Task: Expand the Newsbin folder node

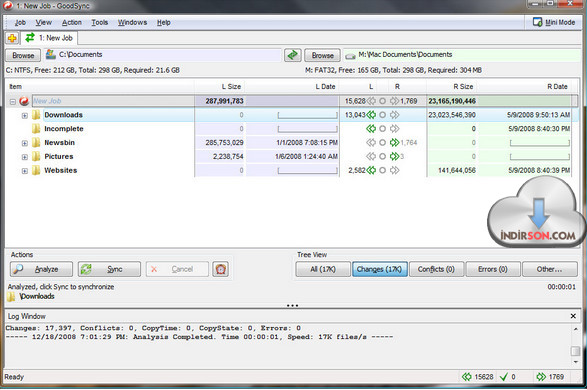Action: point(25,143)
